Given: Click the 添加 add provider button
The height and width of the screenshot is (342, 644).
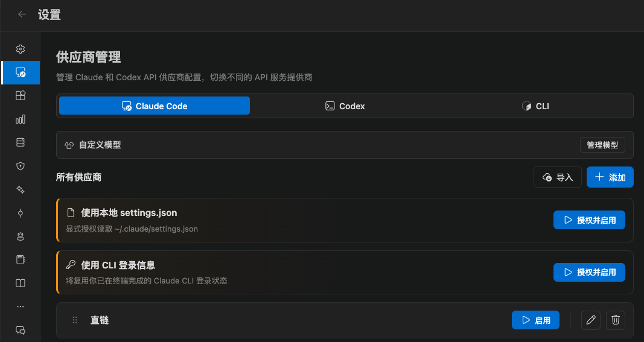Looking at the screenshot, I should click(x=610, y=177).
